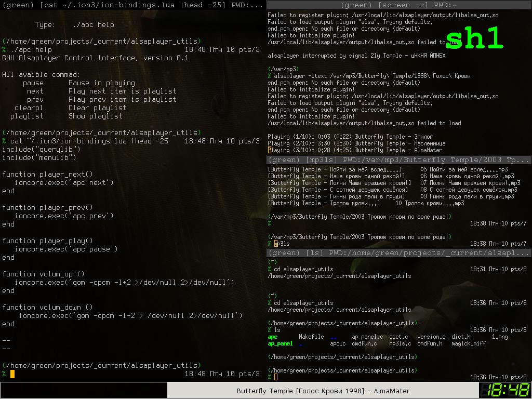Click the ioncore.exec('apc pause') line
This screenshot has width=532, height=399.
[66, 249]
